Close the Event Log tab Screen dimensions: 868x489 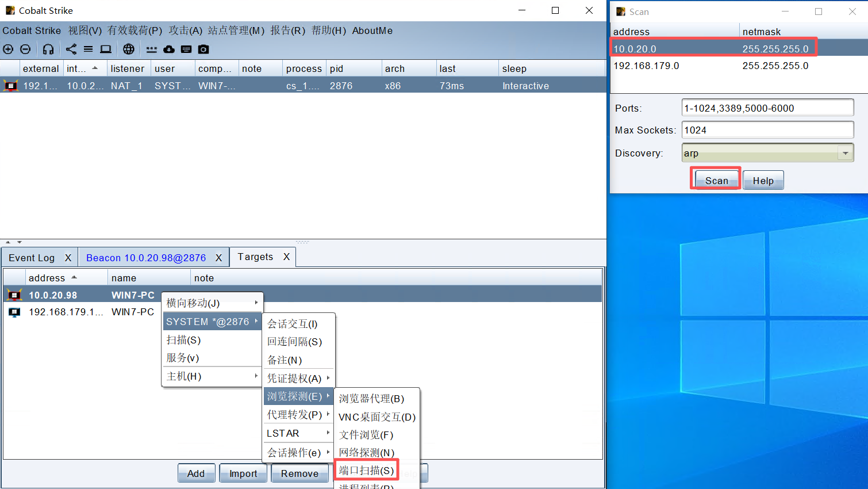tap(68, 258)
